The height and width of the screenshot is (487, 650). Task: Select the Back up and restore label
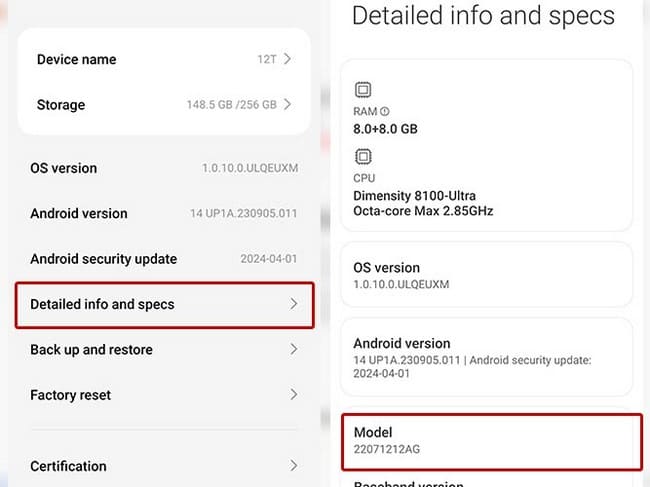pyautogui.click(x=91, y=349)
